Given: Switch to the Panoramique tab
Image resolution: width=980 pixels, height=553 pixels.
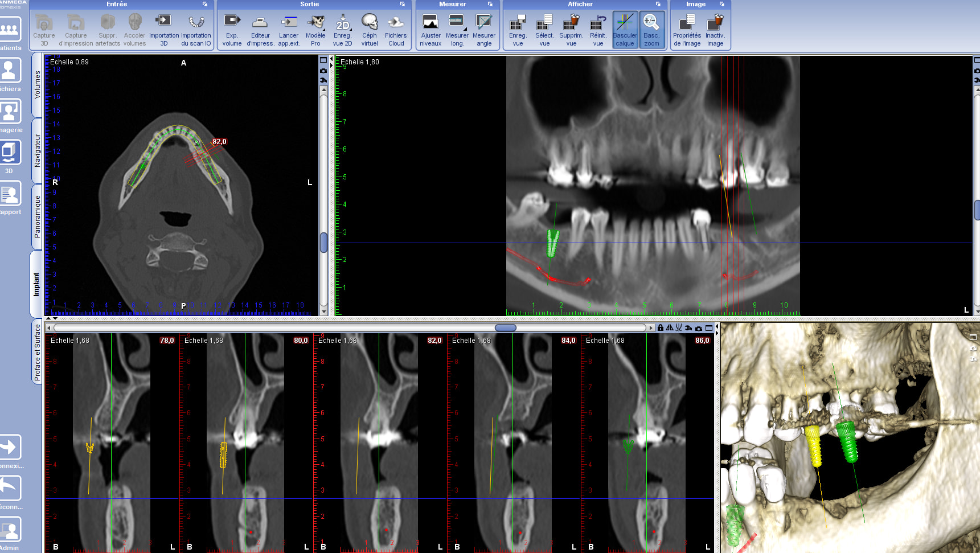Looking at the screenshot, I should [37, 216].
